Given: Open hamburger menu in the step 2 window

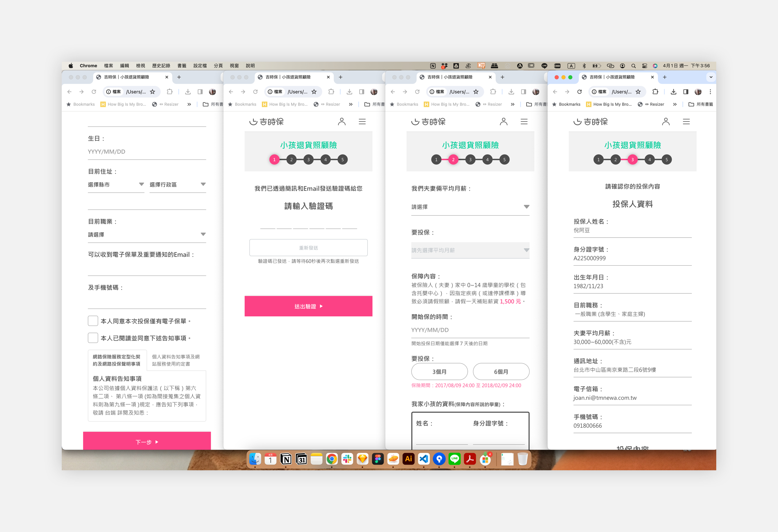Looking at the screenshot, I should pyautogui.click(x=524, y=122).
